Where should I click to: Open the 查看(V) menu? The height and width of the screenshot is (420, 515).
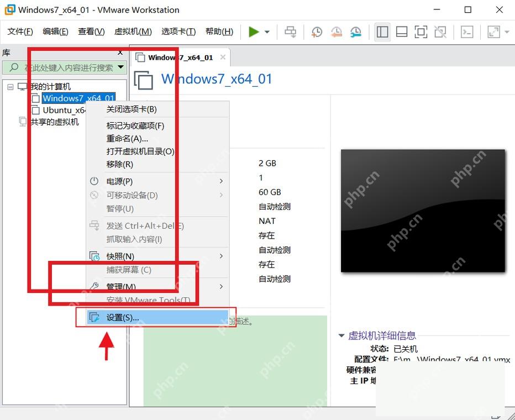pyautogui.click(x=91, y=32)
